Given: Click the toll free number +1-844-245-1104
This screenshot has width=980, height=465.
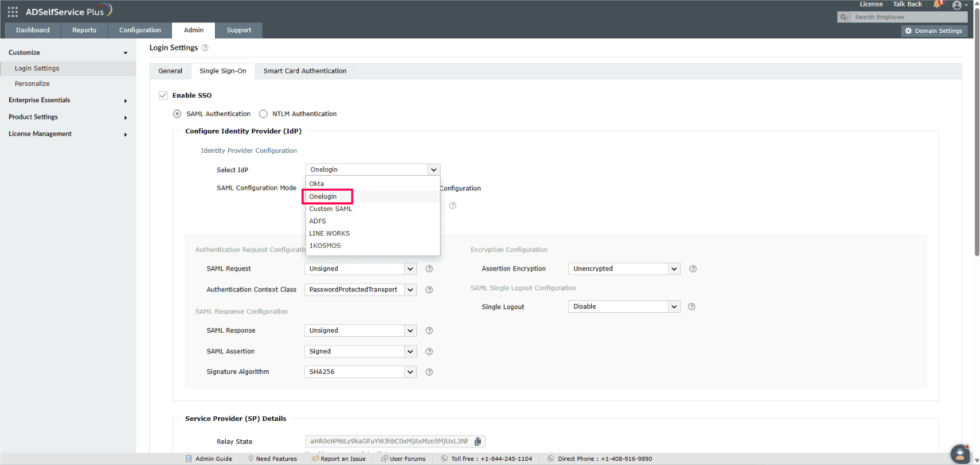Looking at the screenshot, I should (x=506, y=459).
